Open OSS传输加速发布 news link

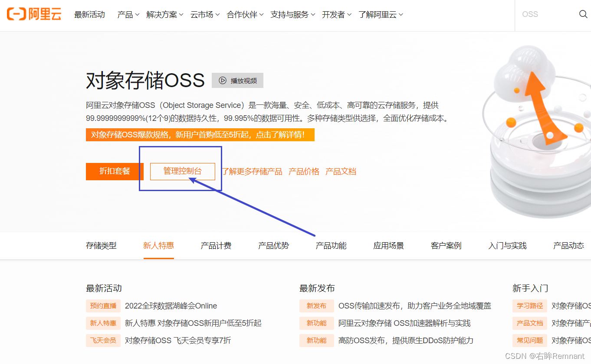point(415,306)
